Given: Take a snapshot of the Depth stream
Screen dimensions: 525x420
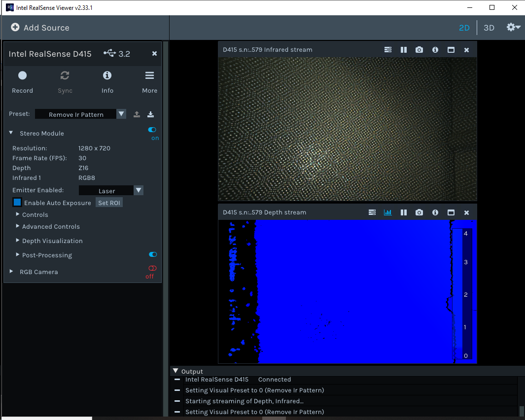Looking at the screenshot, I should point(419,212).
